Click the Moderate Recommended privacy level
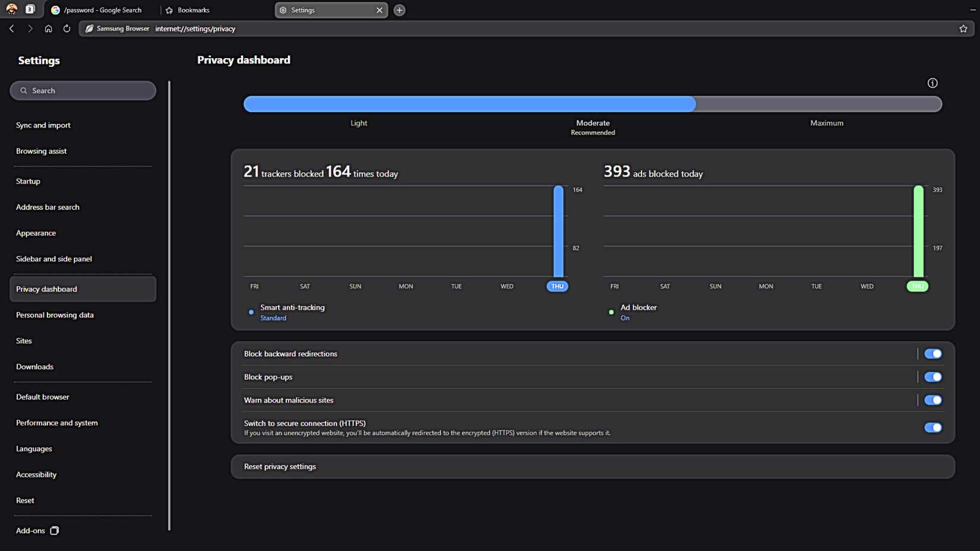The height and width of the screenshot is (551, 980). (x=593, y=128)
